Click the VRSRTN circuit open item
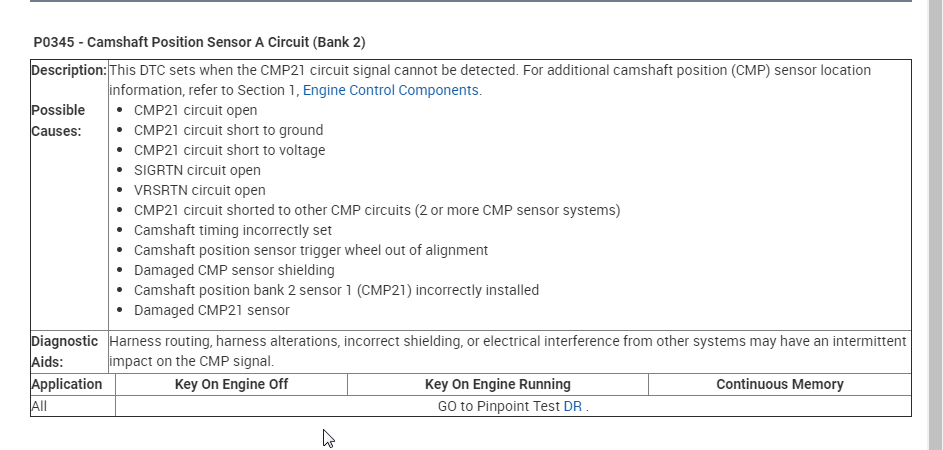Viewport: 943px width, 450px height. (199, 190)
